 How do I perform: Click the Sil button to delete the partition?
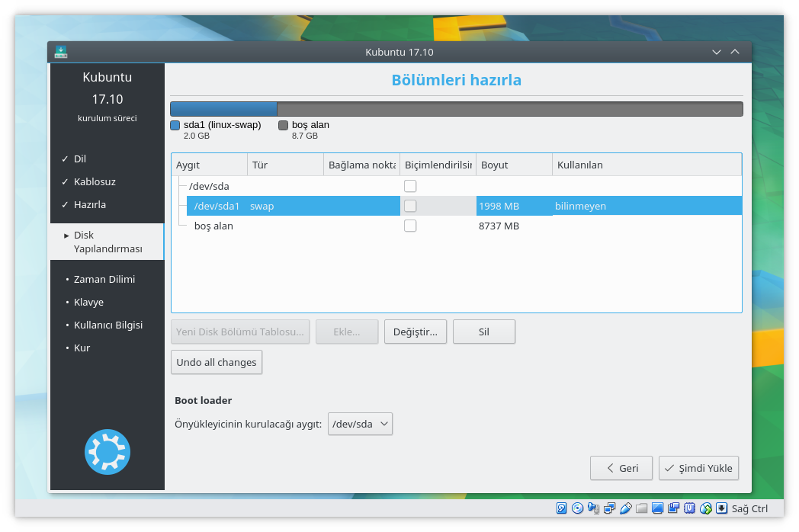[x=483, y=332]
